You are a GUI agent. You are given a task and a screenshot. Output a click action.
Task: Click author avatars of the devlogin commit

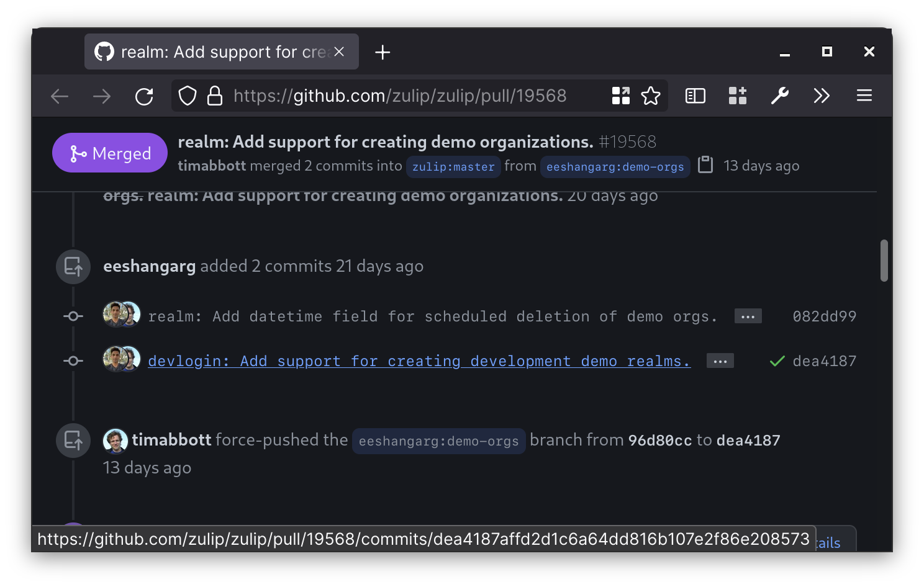tap(122, 359)
